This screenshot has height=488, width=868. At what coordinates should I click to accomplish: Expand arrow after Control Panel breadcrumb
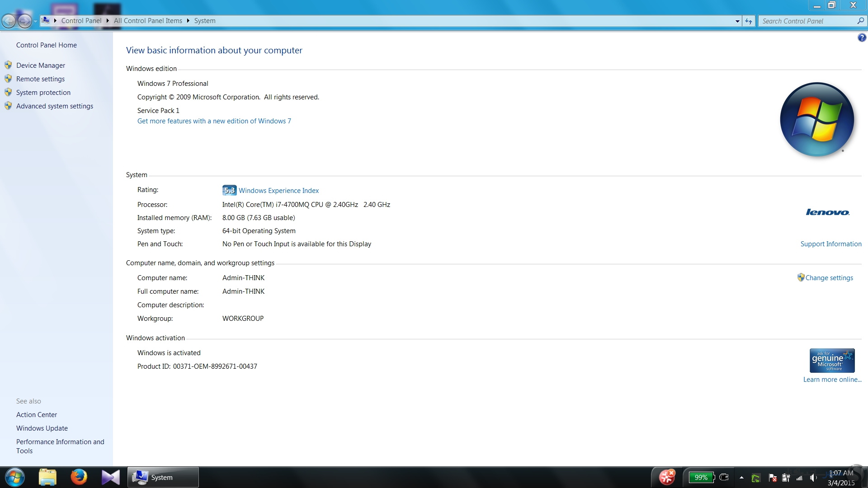pos(108,21)
